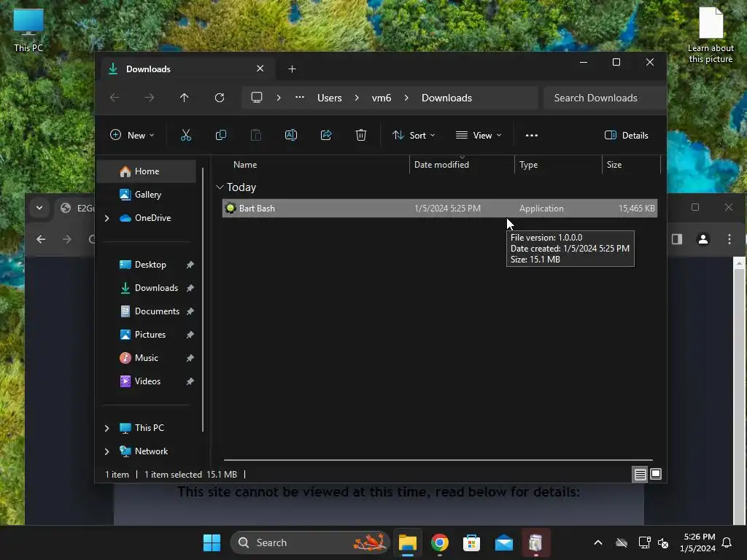The height and width of the screenshot is (560, 747).
Task: Click Chrome's back arrow in browser window
Action: (42, 239)
